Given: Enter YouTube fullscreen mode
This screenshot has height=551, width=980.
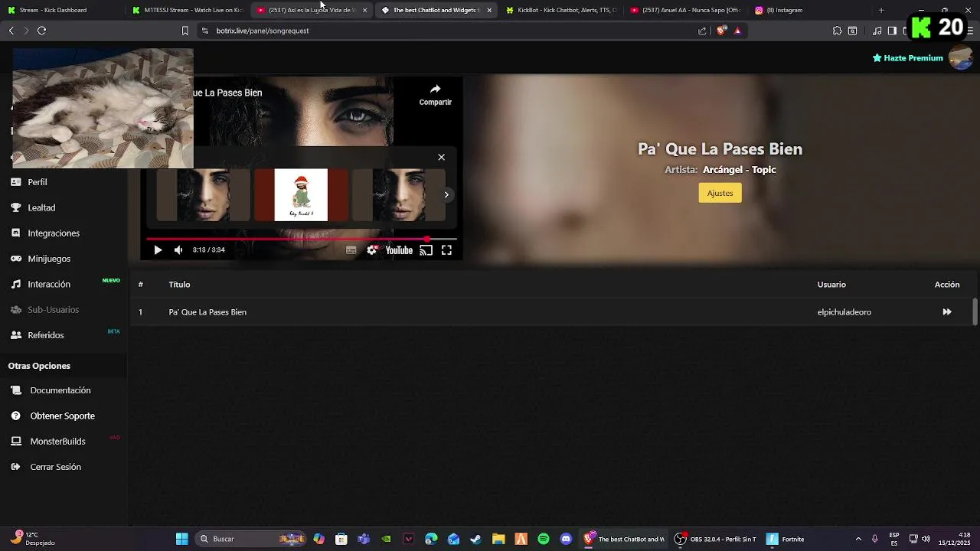Looking at the screenshot, I should 446,250.
